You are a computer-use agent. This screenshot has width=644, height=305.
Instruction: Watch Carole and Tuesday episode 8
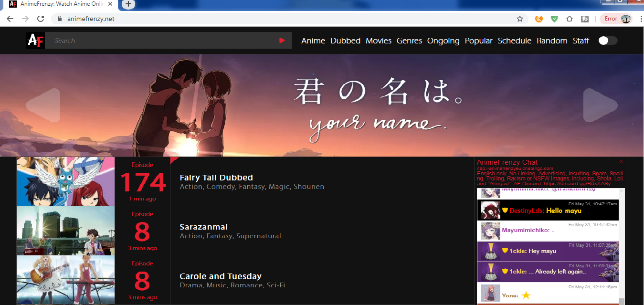142,281
